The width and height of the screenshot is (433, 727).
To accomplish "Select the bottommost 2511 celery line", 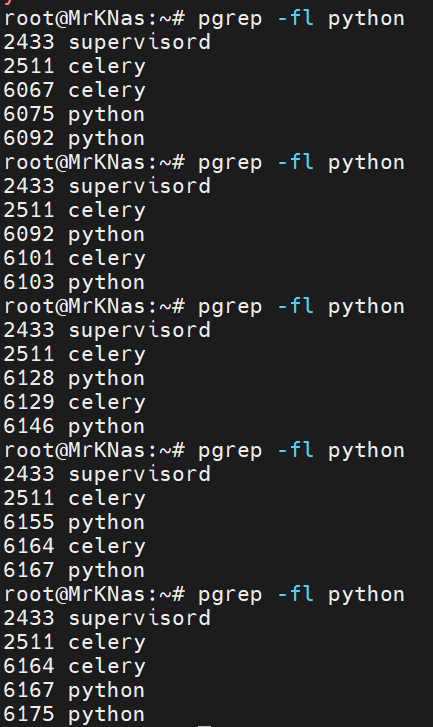I will pos(74,643).
